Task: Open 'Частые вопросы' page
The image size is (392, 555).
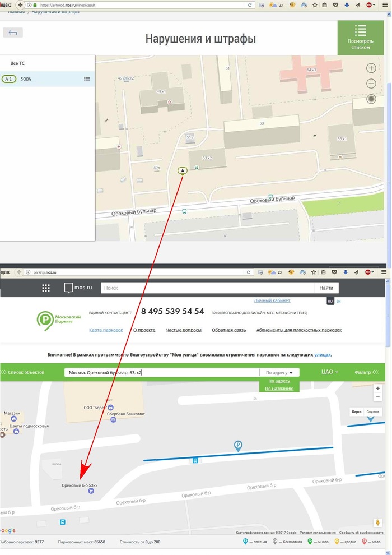Action: pos(183,330)
